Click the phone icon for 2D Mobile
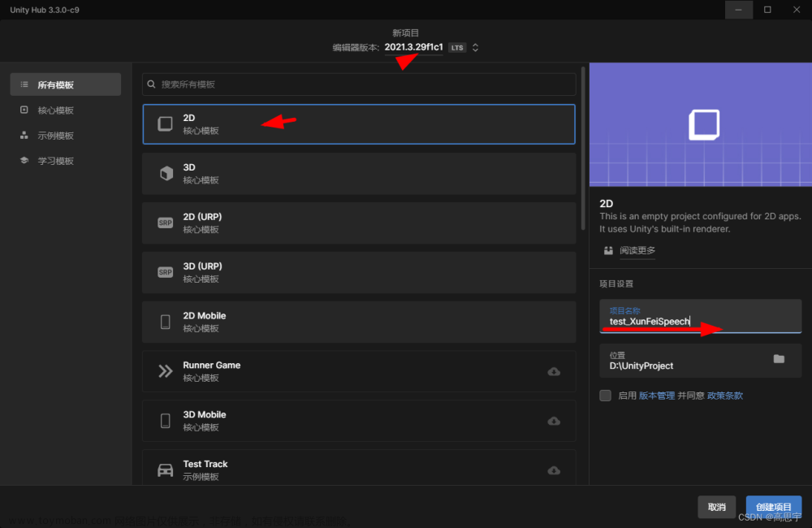The image size is (812, 528). (165, 322)
